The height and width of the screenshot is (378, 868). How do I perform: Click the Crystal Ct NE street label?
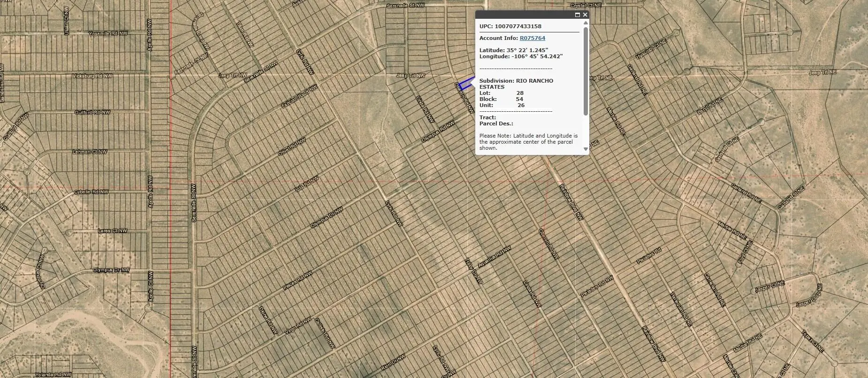(586, 6)
